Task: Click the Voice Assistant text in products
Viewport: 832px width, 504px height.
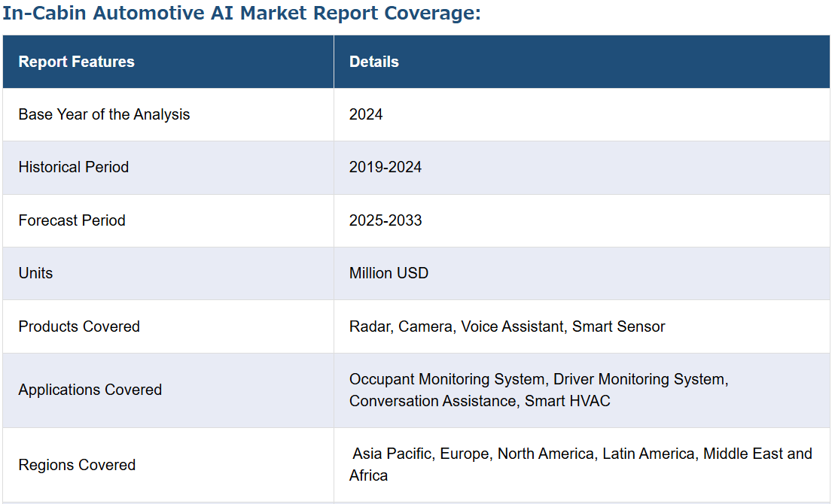Action: [x=512, y=326]
